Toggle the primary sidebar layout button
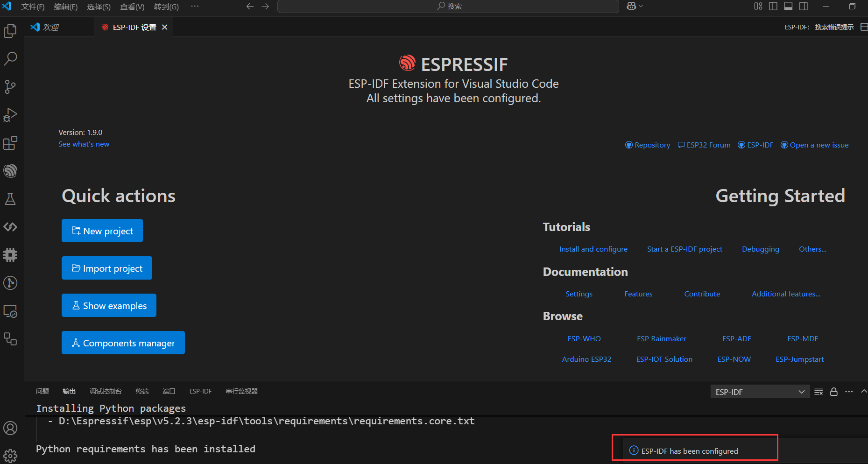 pos(773,6)
